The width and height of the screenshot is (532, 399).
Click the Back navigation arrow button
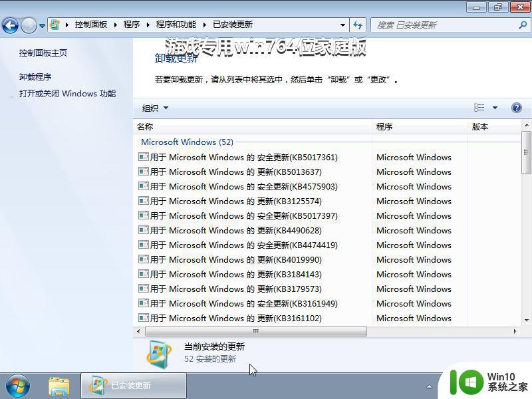coord(11,25)
